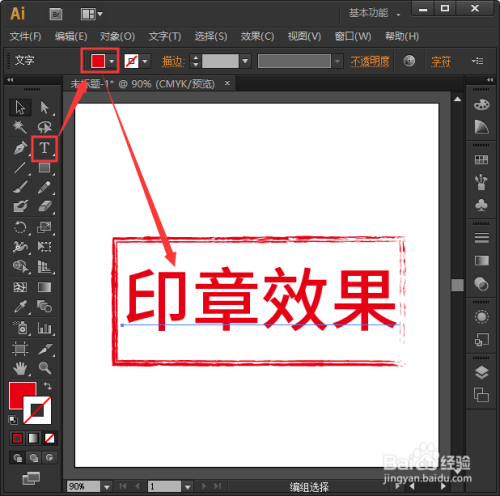Select the Blob Brush tool
The width and height of the screenshot is (500, 496).
point(20,206)
